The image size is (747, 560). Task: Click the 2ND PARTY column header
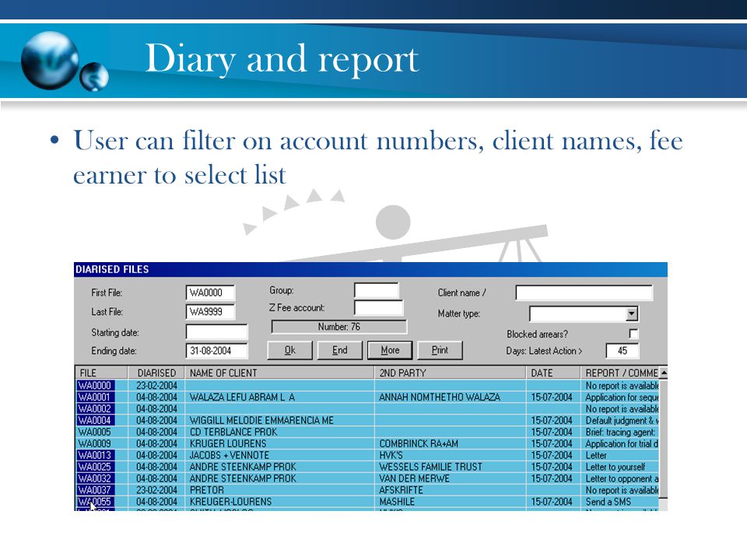coord(451,373)
